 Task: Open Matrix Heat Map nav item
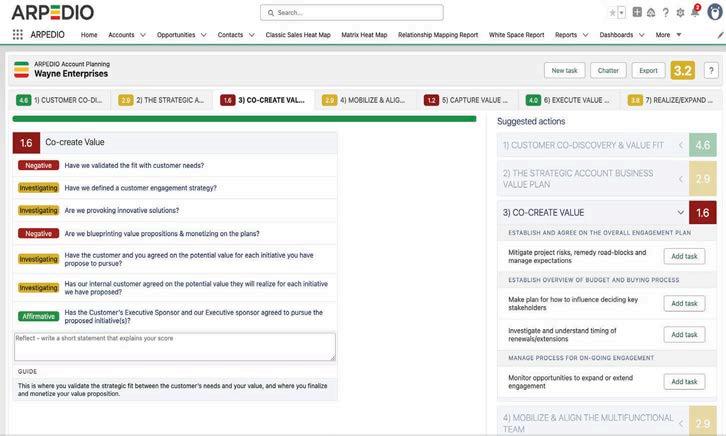pyautogui.click(x=364, y=35)
